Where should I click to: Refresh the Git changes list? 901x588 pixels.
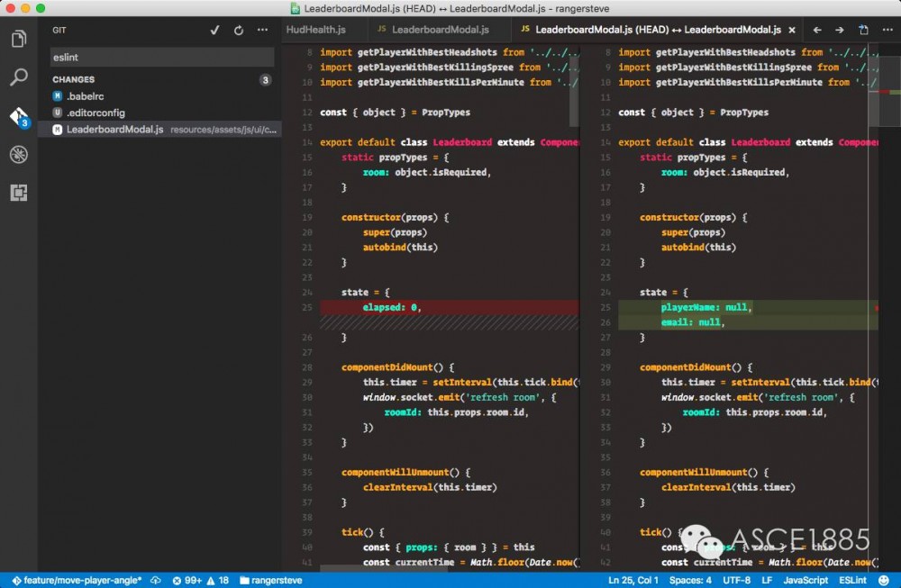[238, 30]
